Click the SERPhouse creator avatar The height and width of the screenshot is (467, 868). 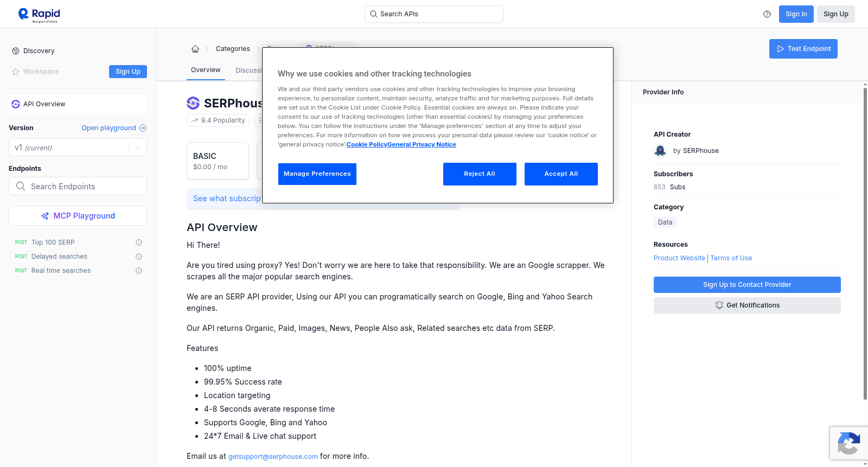(x=660, y=151)
